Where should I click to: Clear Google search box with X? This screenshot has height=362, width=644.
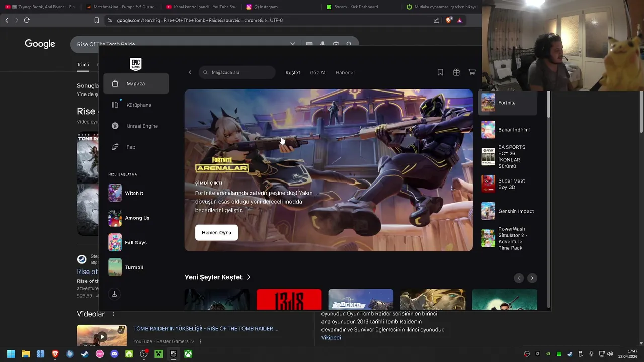coord(293,44)
